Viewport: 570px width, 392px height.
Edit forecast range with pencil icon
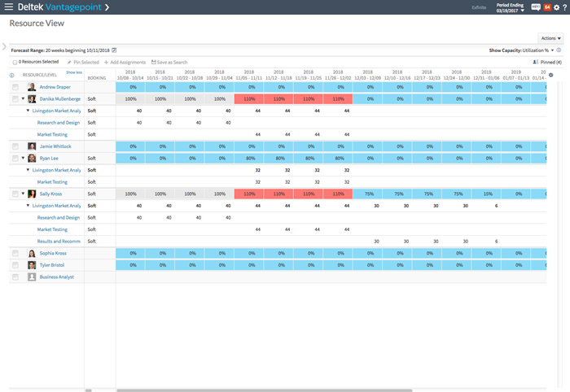pyautogui.click(x=114, y=50)
